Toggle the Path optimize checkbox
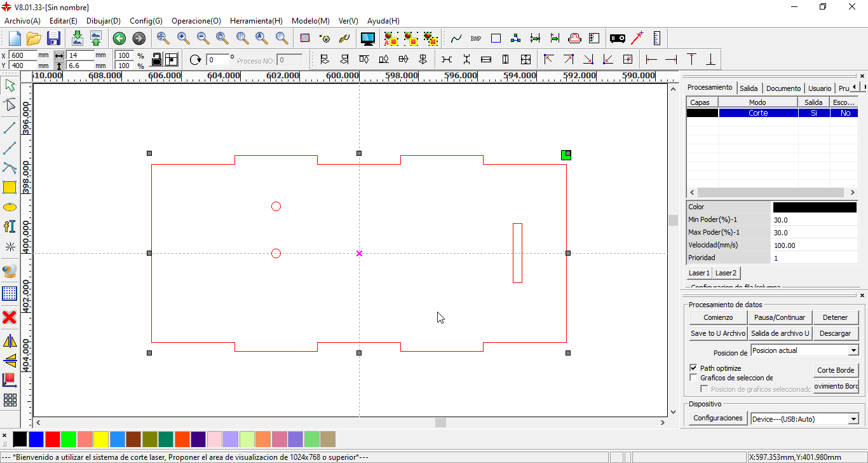 (x=693, y=368)
